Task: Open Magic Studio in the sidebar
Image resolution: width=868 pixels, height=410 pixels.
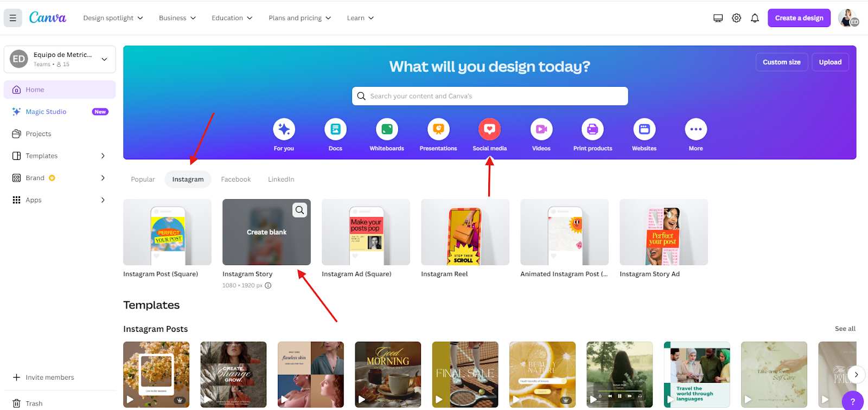Action: pyautogui.click(x=46, y=112)
